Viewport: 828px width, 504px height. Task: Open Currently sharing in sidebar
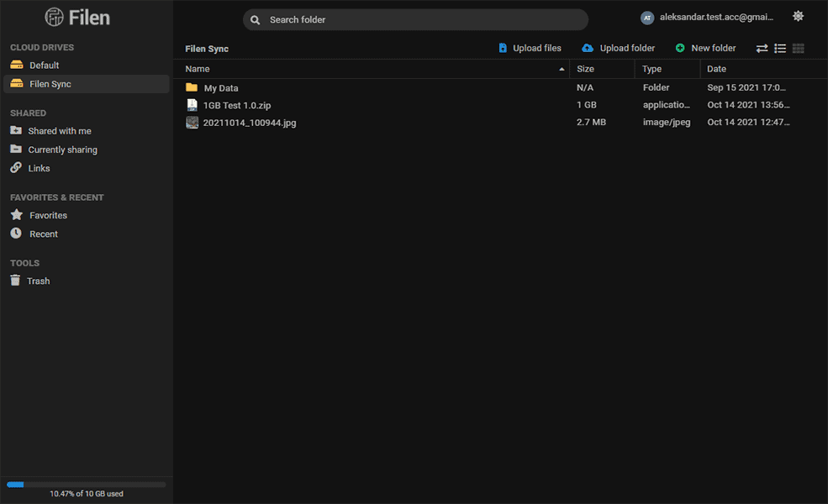62,150
